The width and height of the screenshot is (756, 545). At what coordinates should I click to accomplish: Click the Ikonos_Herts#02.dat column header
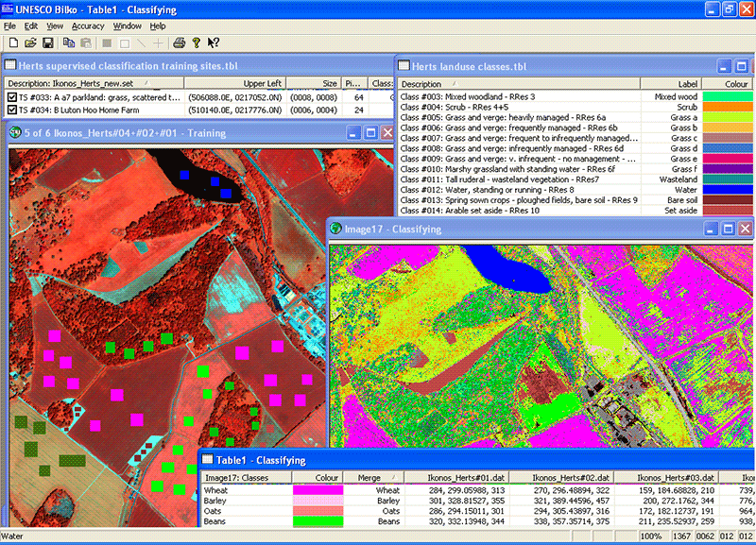coord(561,478)
